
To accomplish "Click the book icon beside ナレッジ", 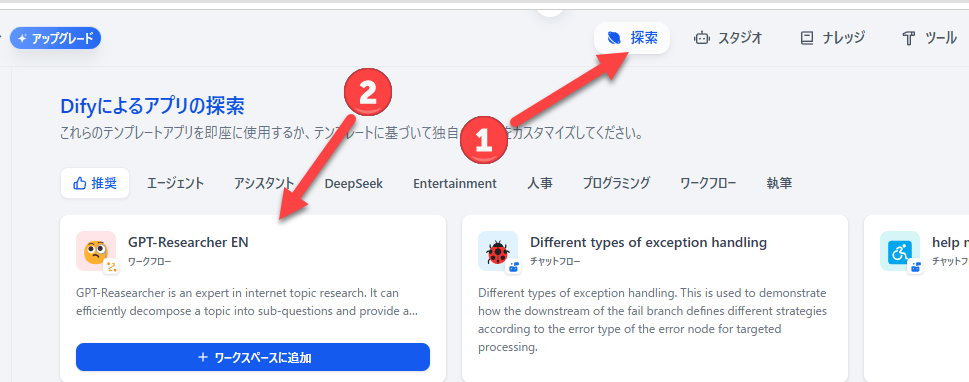I will pyautogui.click(x=806, y=38).
